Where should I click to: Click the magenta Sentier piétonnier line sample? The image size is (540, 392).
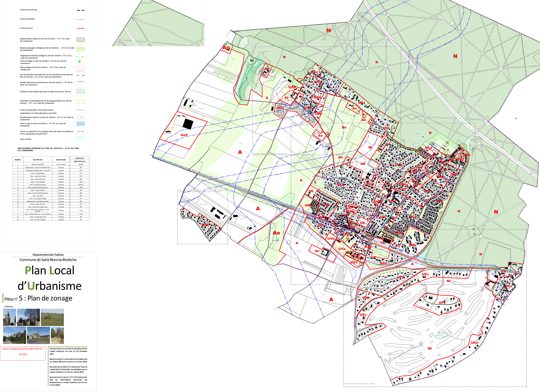pyautogui.click(x=81, y=82)
